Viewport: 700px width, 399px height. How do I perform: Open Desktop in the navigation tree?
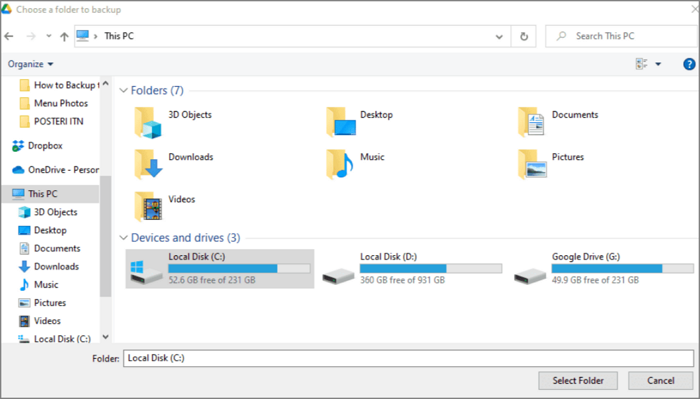[43, 230]
